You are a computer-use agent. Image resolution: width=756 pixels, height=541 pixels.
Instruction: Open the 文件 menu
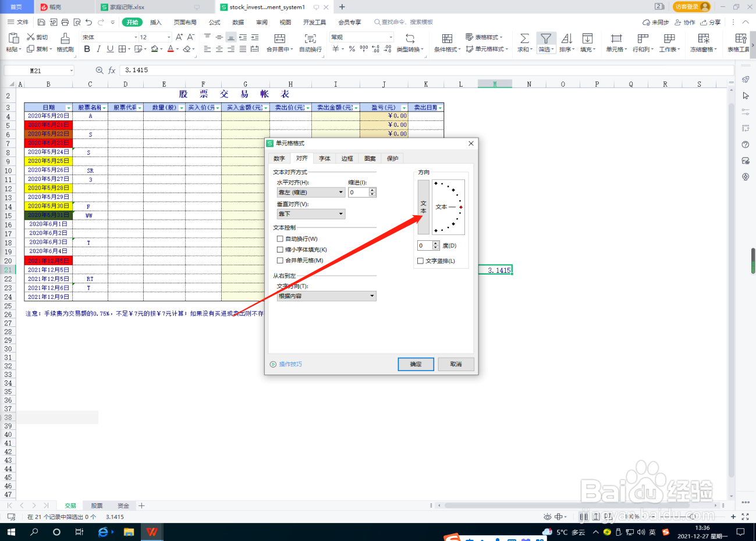pos(18,22)
